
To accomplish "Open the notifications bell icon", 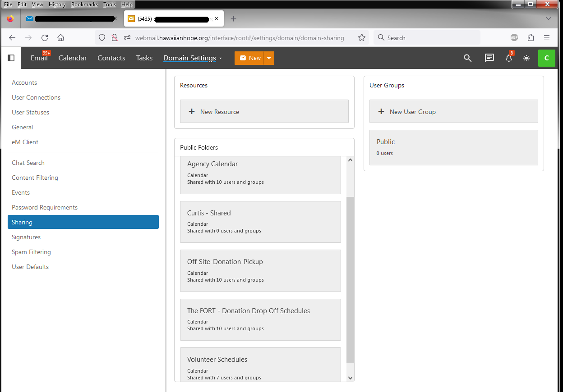I will coord(509,59).
